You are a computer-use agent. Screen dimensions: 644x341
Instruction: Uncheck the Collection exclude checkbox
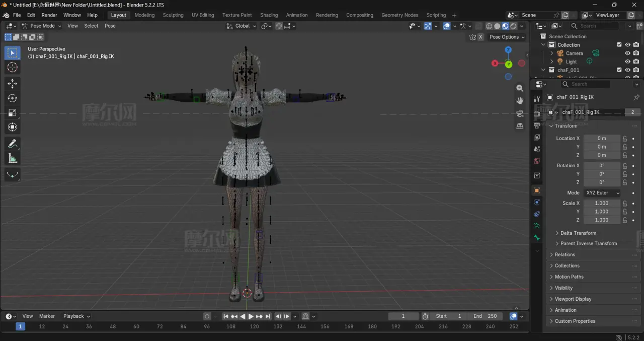[619, 45]
